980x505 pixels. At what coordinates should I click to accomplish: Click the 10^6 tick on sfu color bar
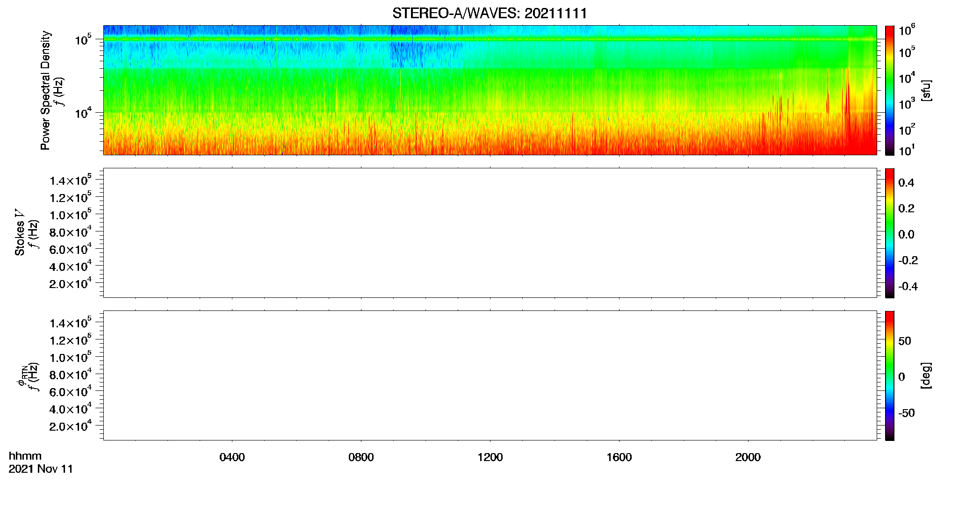click(907, 30)
